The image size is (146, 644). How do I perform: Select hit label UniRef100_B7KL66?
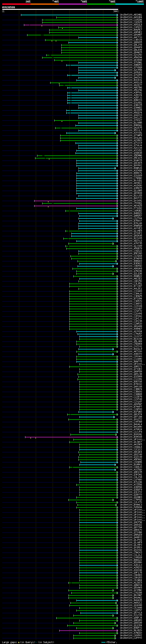coord(131,223)
